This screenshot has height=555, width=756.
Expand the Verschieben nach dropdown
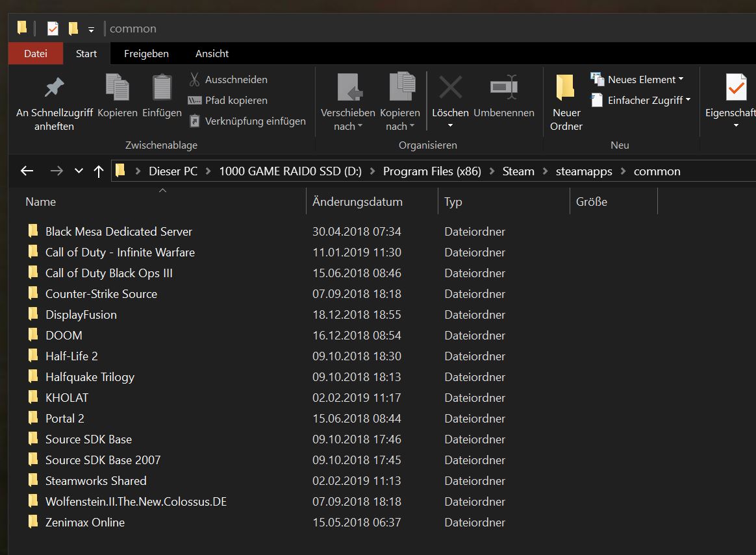pyautogui.click(x=360, y=126)
